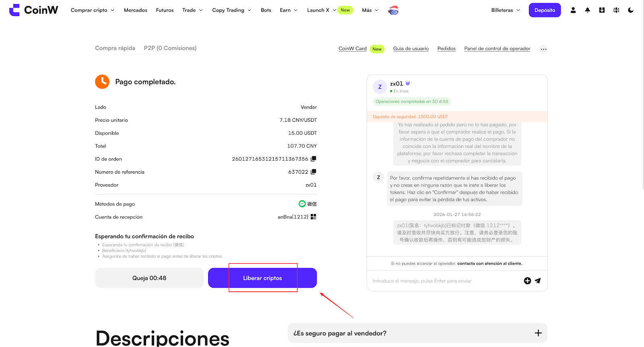
Task: Show the receiving account QR code
Action: point(314,217)
